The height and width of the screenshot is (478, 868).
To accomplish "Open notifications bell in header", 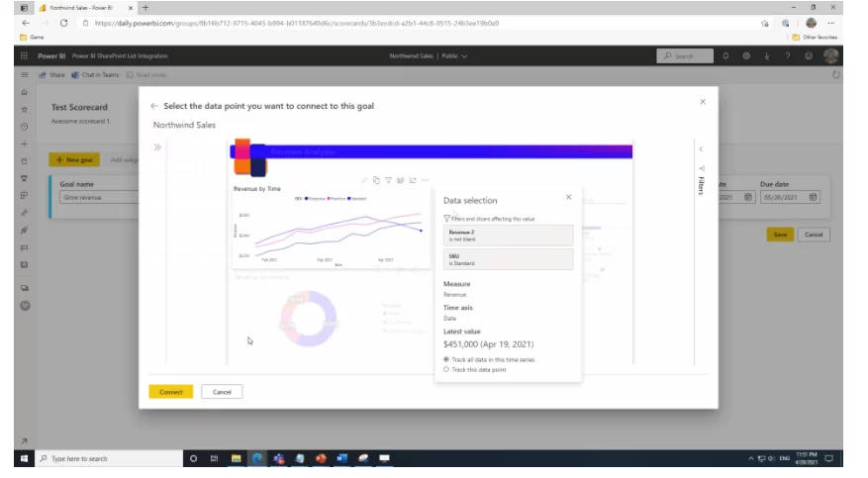I will [x=725, y=55].
